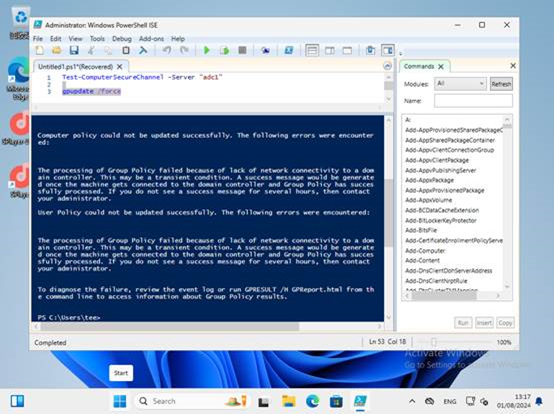
Task: Open New Remote PowerShell Tab icon
Action: click(x=265, y=50)
